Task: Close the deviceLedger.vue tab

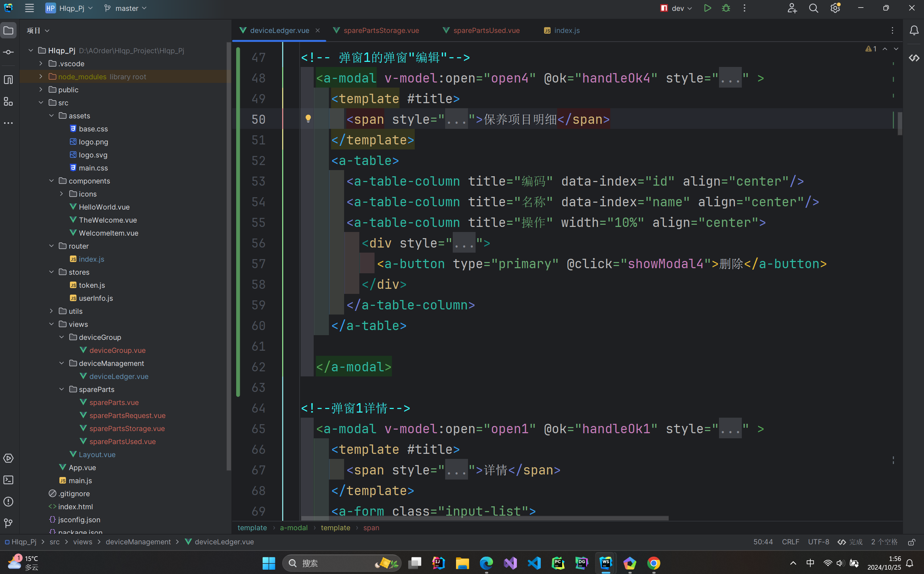Action: pyautogui.click(x=318, y=30)
